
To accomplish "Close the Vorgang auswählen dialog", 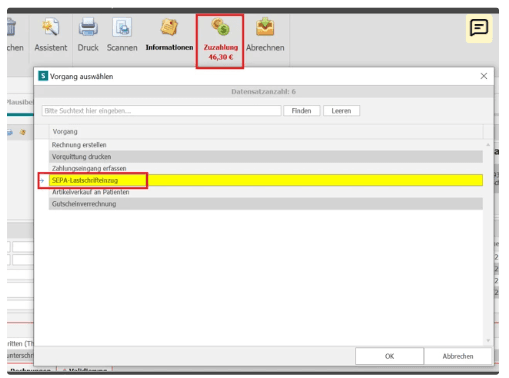I will pos(484,76).
